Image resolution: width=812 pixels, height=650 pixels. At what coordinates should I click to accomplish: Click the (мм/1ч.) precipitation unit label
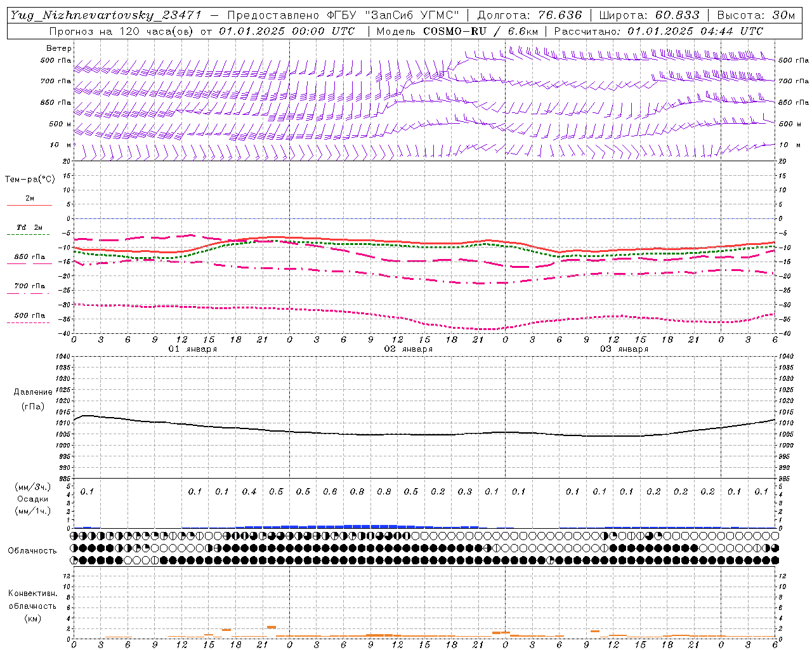click(32, 511)
